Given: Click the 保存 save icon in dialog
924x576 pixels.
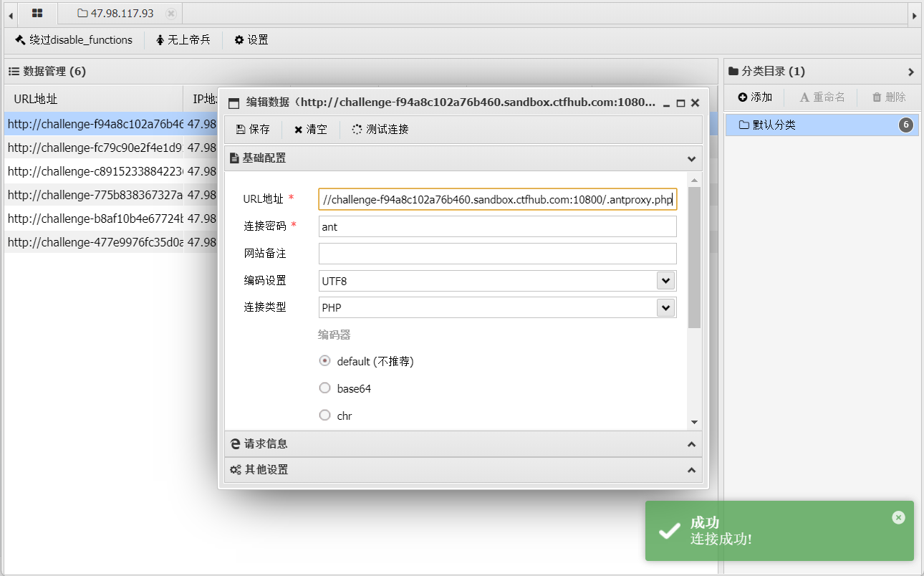Looking at the screenshot, I should point(252,129).
